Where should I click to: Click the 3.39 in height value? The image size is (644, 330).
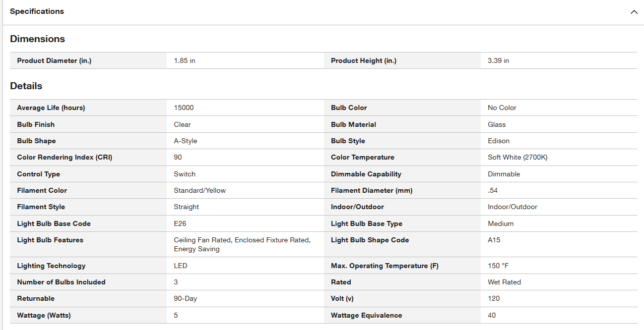click(x=499, y=60)
